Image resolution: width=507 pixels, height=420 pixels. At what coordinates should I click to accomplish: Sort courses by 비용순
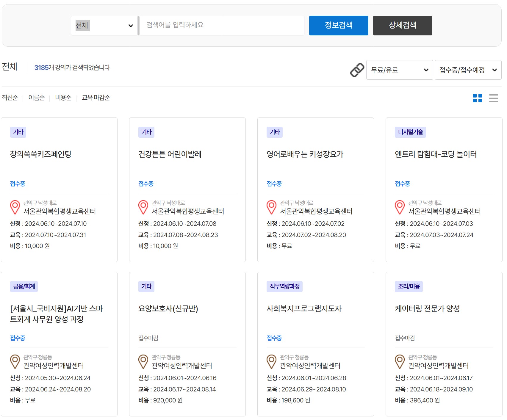coord(63,98)
